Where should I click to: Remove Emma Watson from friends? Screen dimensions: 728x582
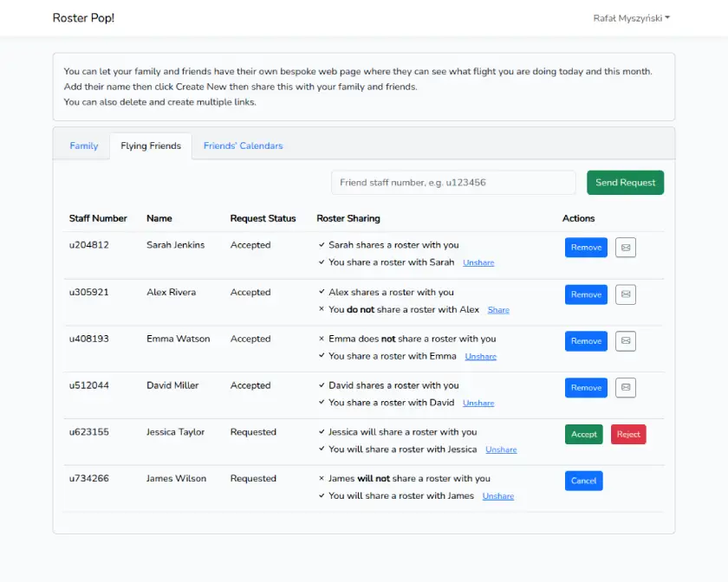click(x=586, y=340)
